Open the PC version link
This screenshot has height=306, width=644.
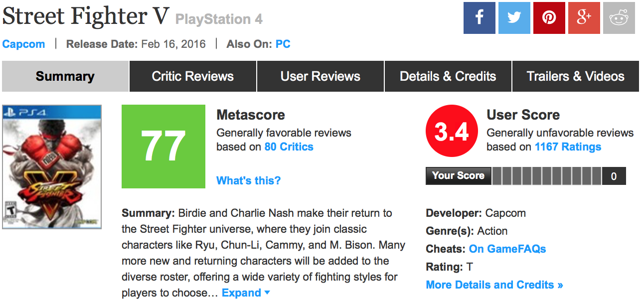pos(283,44)
